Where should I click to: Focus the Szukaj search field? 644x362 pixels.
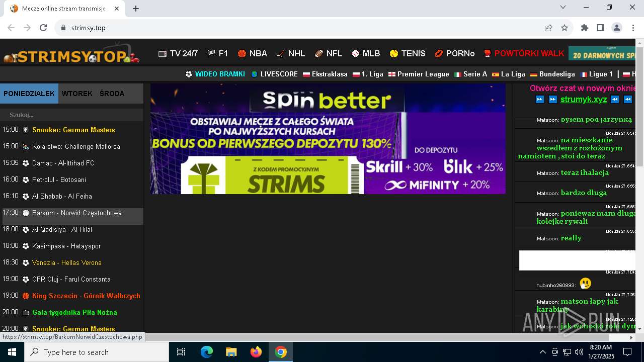[x=72, y=115]
